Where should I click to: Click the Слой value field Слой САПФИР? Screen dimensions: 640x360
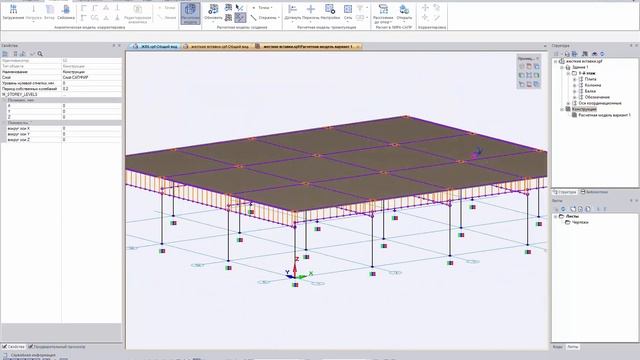point(91,77)
